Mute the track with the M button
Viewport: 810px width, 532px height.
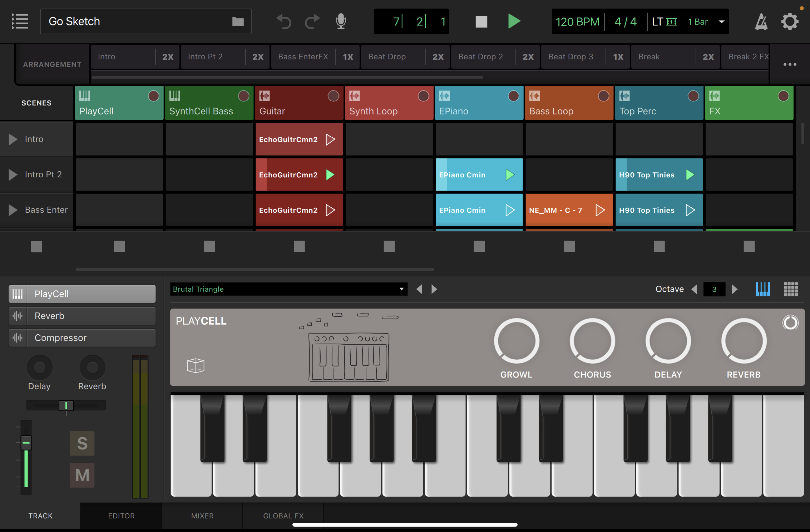coord(82,475)
